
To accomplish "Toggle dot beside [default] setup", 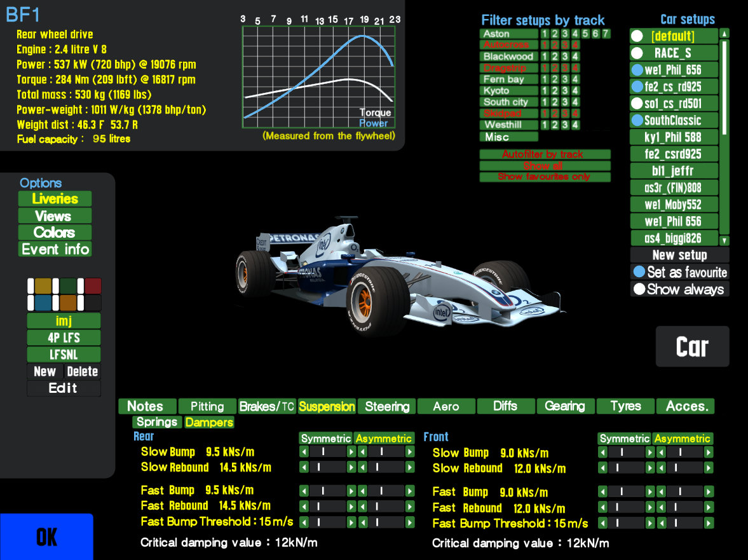I will point(637,36).
